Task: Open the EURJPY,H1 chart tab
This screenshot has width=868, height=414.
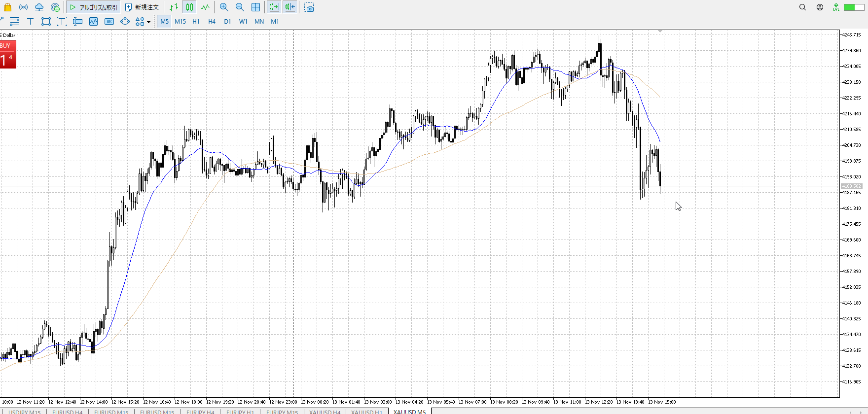Action: tap(240, 412)
